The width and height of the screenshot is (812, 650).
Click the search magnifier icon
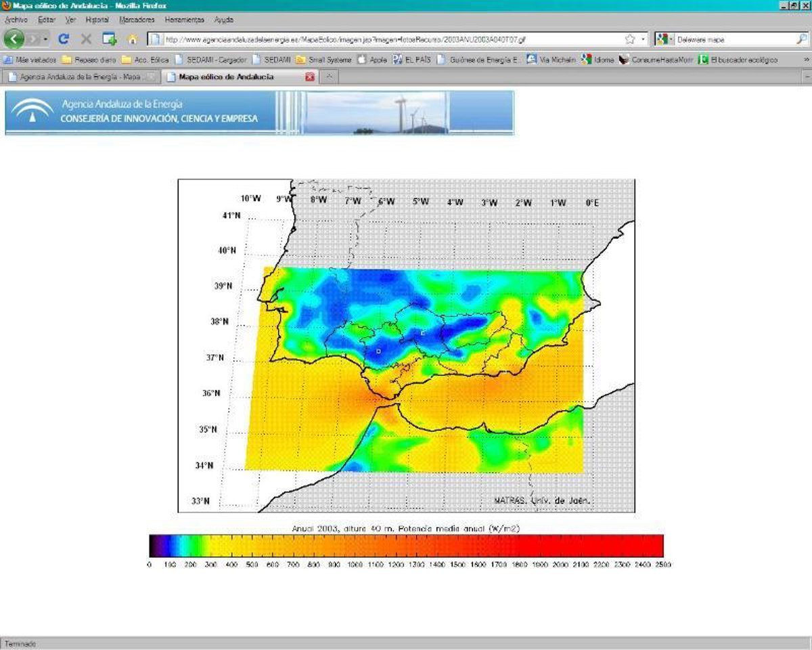pos(801,39)
